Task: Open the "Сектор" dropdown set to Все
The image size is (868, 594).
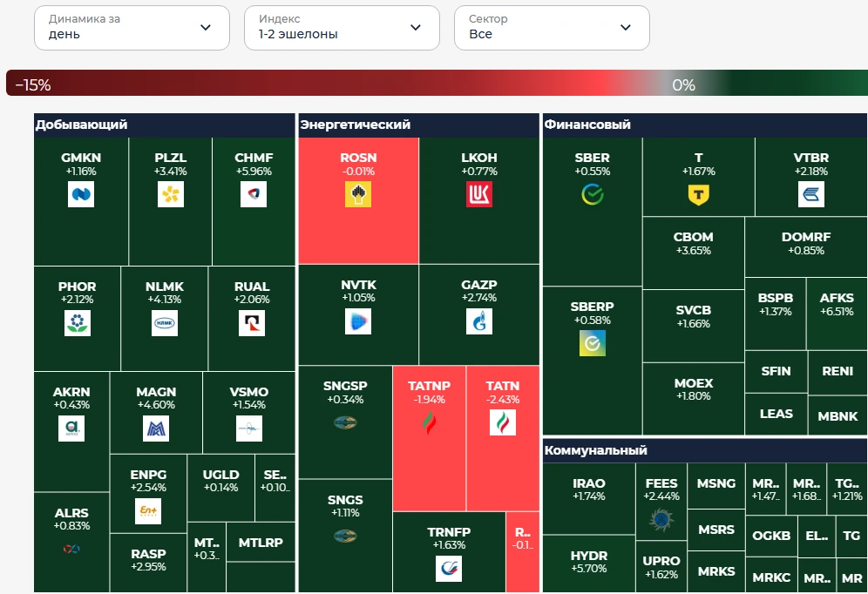Action: click(552, 28)
